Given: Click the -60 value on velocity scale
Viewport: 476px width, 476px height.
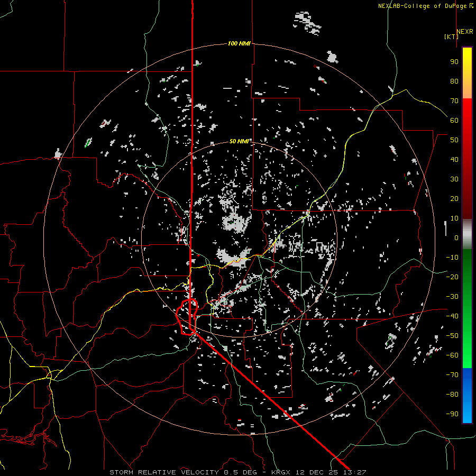Looking at the screenshot, I should tap(452, 355).
